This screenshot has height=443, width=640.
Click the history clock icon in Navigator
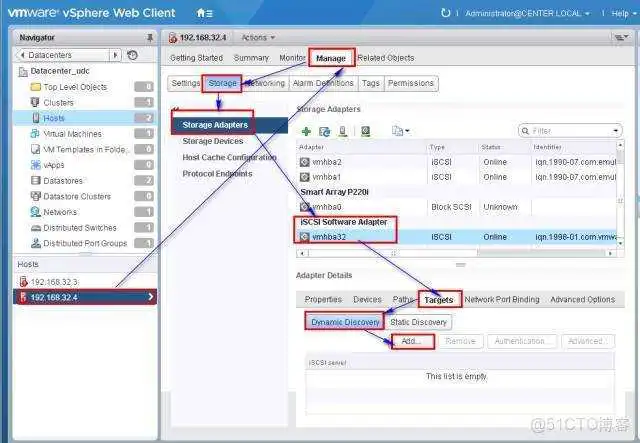coord(133,55)
